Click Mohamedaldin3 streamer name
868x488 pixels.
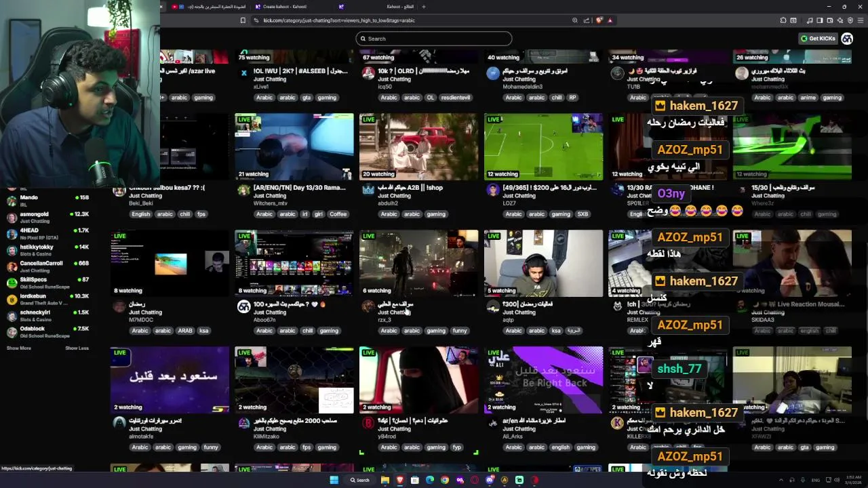pyautogui.click(x=522, y=86)
